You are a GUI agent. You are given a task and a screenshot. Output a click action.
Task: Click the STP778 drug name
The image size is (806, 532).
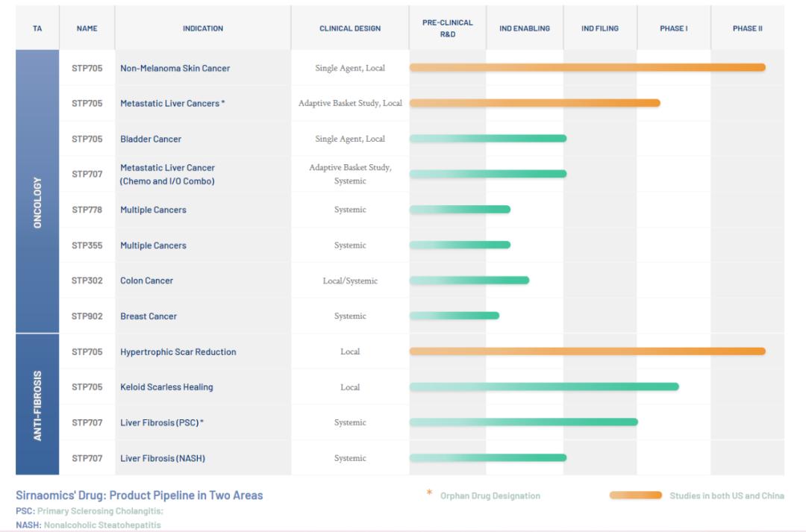click(x=87, y=210)
